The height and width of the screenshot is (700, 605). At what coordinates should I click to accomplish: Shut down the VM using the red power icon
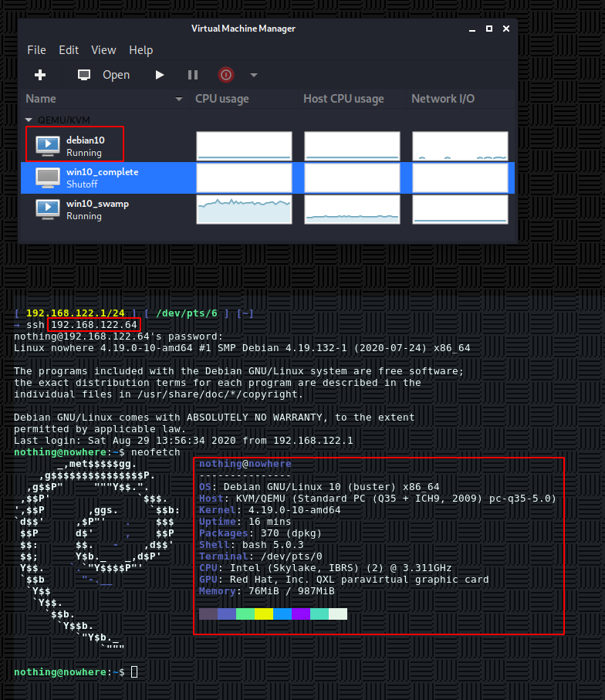tap(226, 75)
